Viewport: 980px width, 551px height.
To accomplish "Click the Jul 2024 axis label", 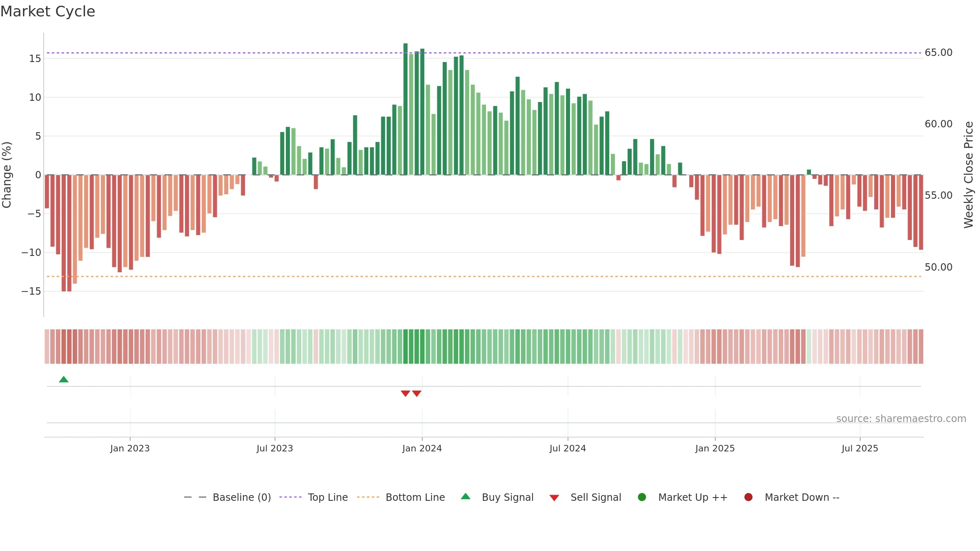I will click(568, 449).
